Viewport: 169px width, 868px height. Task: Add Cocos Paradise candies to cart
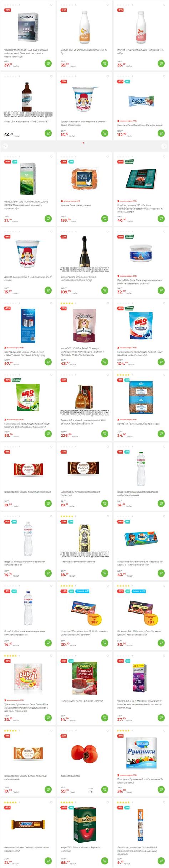pyautogui.click(x=161, y=133)
